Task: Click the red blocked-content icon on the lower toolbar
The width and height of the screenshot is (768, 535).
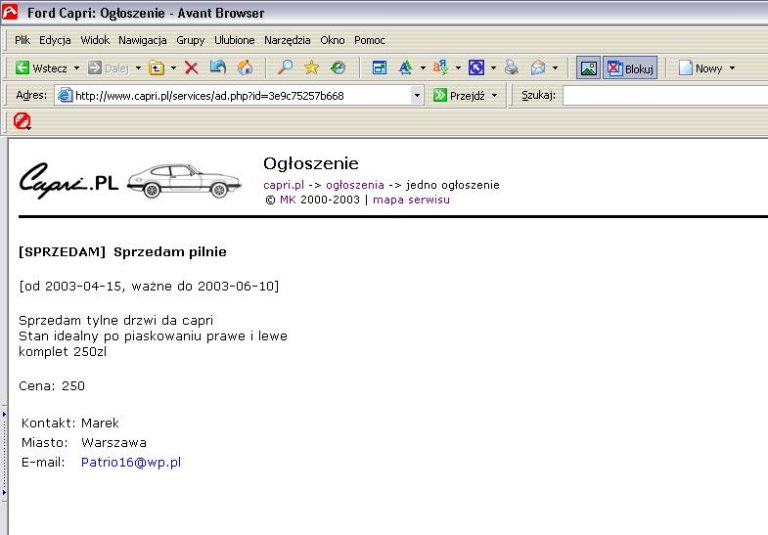Action: (x=22, y=121)
